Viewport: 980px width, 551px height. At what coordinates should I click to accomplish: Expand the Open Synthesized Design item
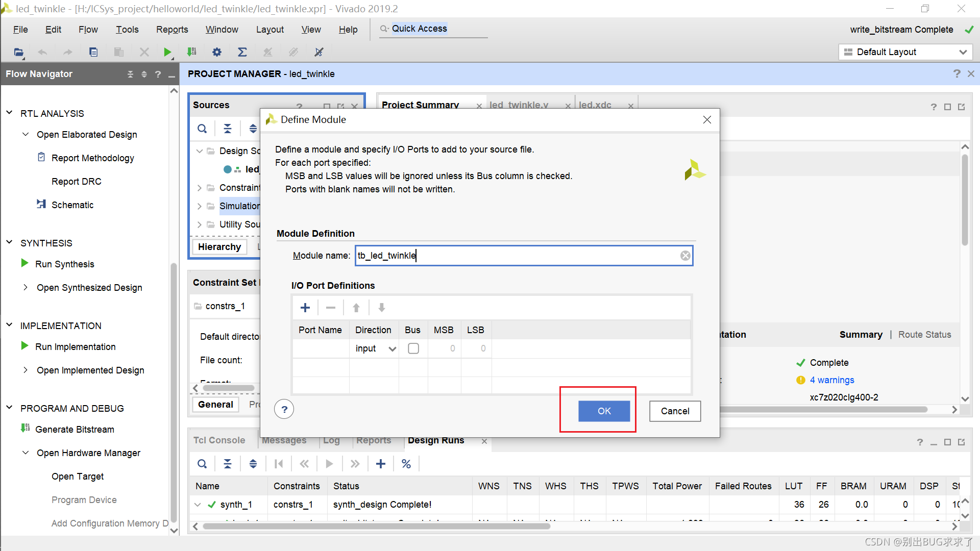click(26, 288)
